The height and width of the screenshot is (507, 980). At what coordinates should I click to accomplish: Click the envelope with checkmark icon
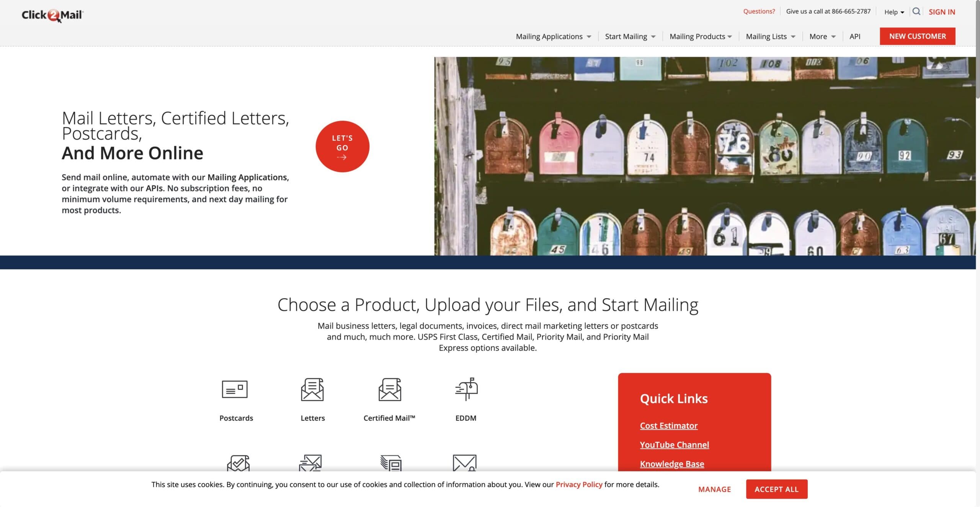point(238,463)
